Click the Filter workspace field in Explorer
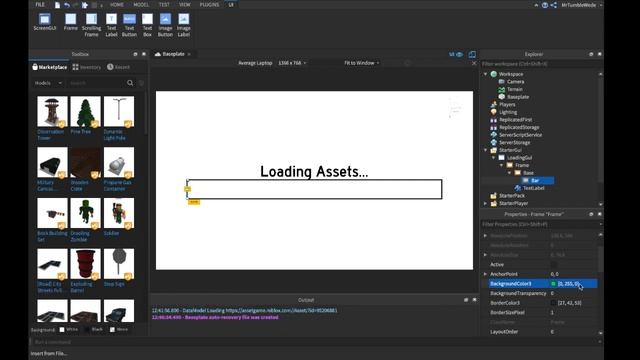Viewport: 640px width, 360px height. (539, 64)
